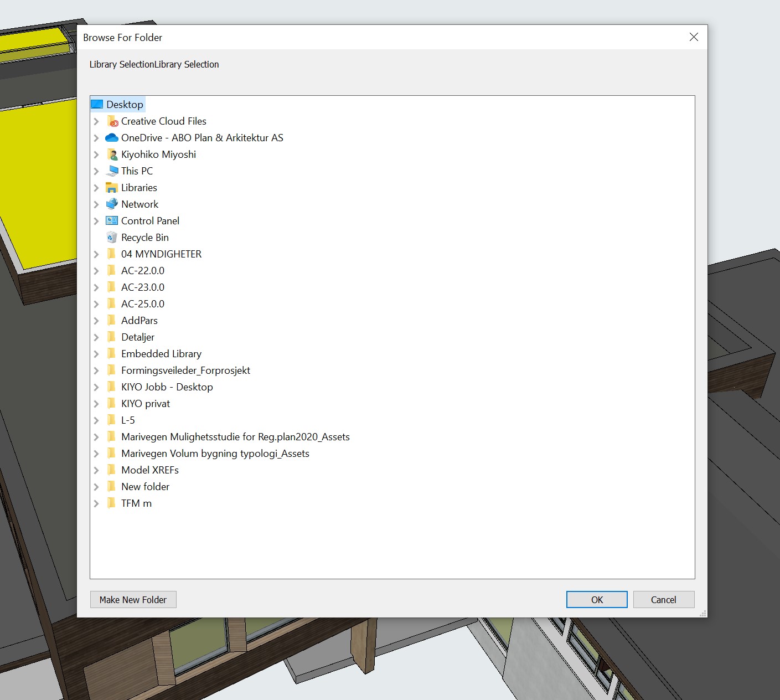
Task: Expand the AC-25.0.0 folder
Action: pyautogui.click(x=96, y=304)
